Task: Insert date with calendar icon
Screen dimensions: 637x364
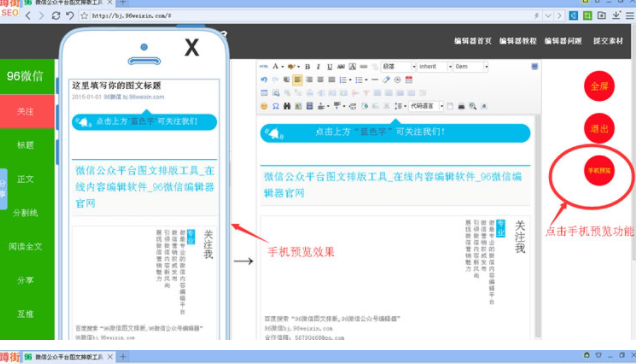Action: (x=409, y=80)
